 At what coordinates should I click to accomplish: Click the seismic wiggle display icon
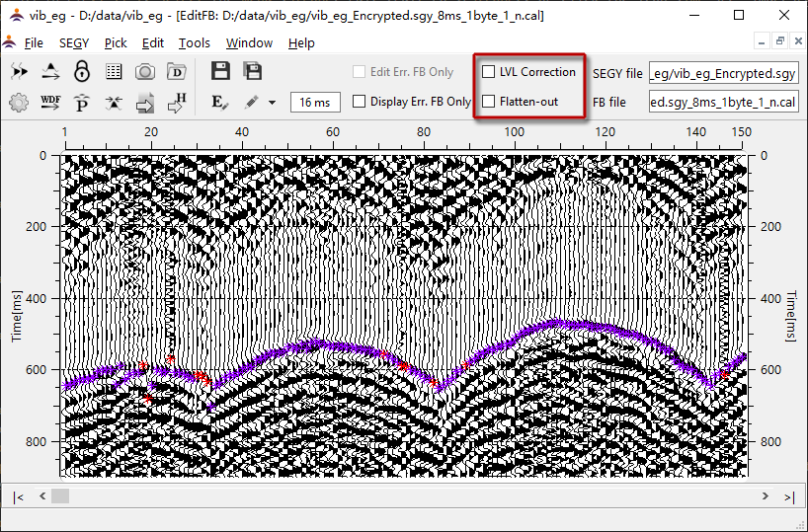(19, 71)
